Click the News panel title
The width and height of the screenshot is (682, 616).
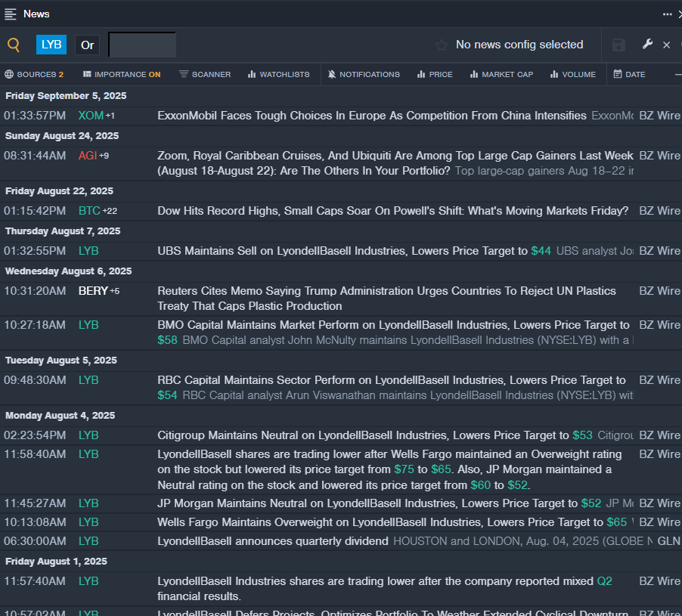click(36, 14)
